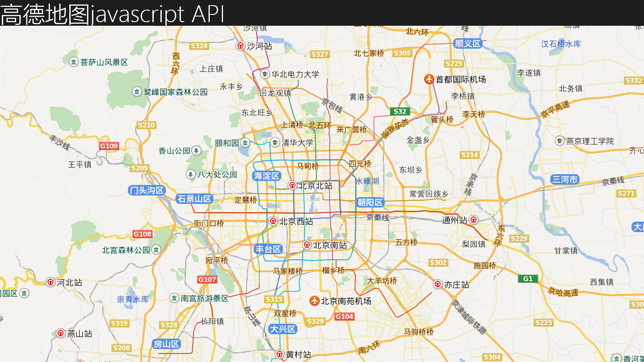Click the Capital International Airport icon

429,79
